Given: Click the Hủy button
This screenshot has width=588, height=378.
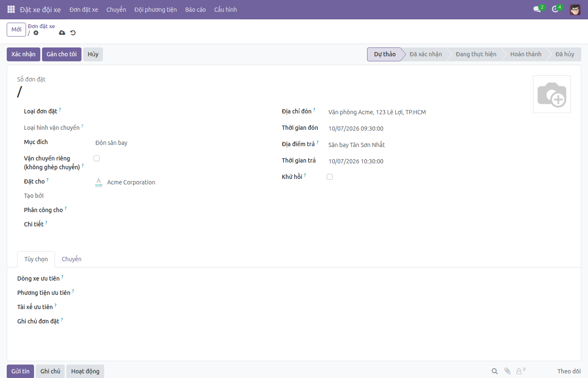Looking at the screenshot, I should [x=93, y=54].
